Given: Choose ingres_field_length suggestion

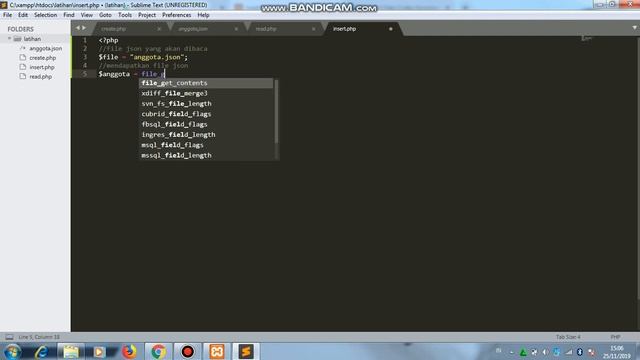Looking at the screenshot, I should pyautogui.click(x=206, y=135).
